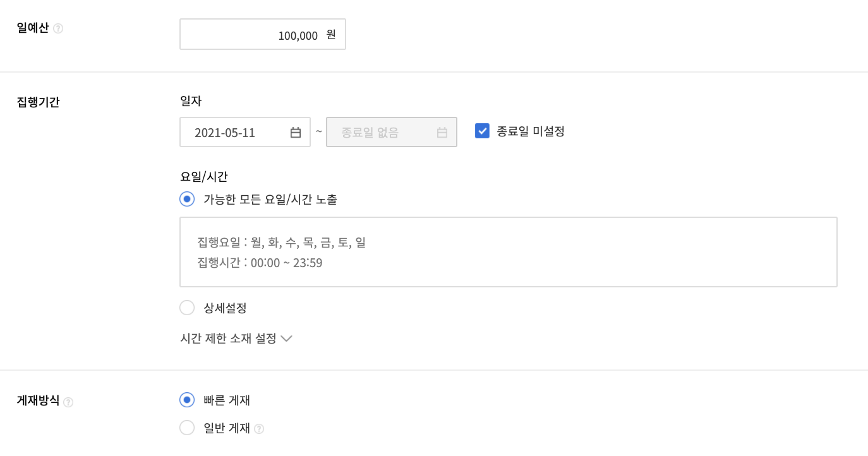Click the help icon next to 일예산
868x456 pixels.
(x=58, y=28)
